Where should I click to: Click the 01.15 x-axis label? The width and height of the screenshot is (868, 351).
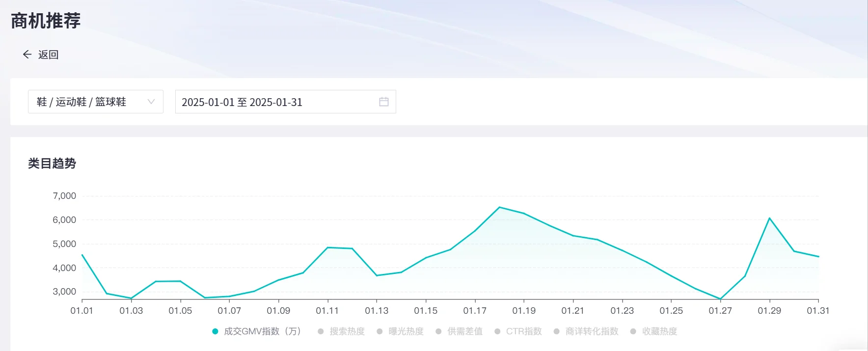click(426, 311)
